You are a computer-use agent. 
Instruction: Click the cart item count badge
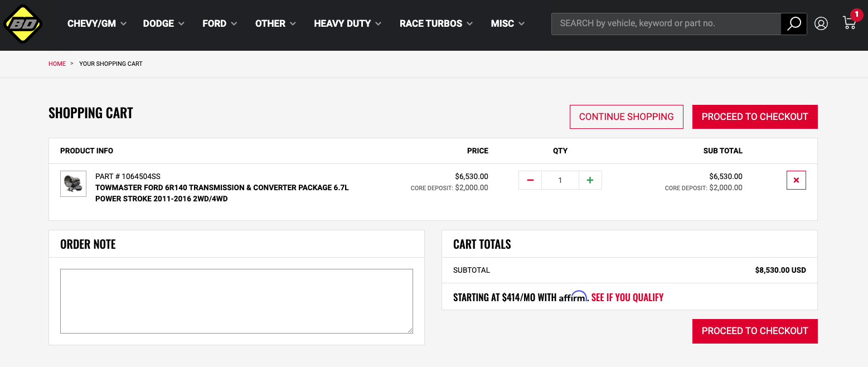856,15
